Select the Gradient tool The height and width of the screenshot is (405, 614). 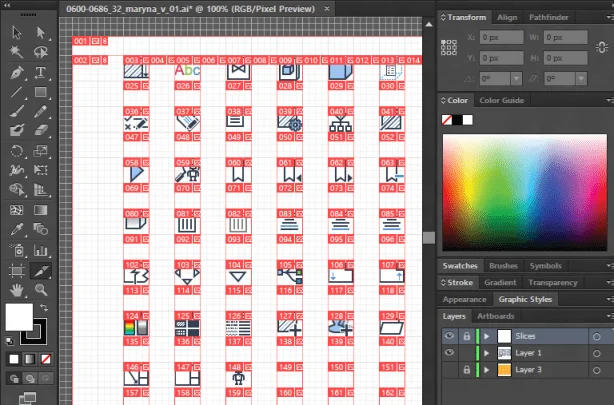40,210
